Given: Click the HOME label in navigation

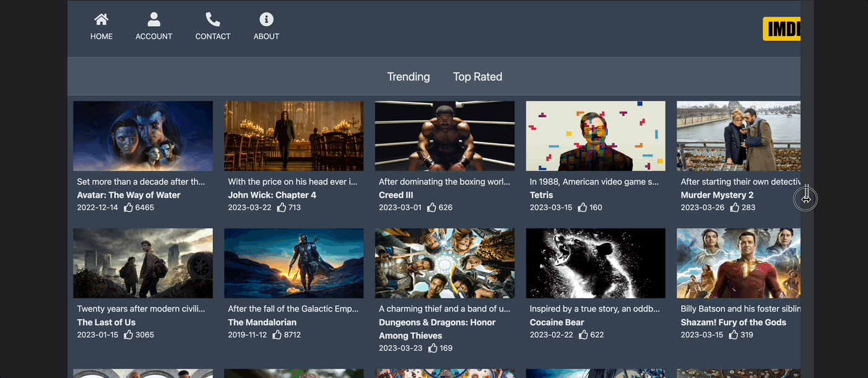Looking at the screenshot, I should point(102,37).
